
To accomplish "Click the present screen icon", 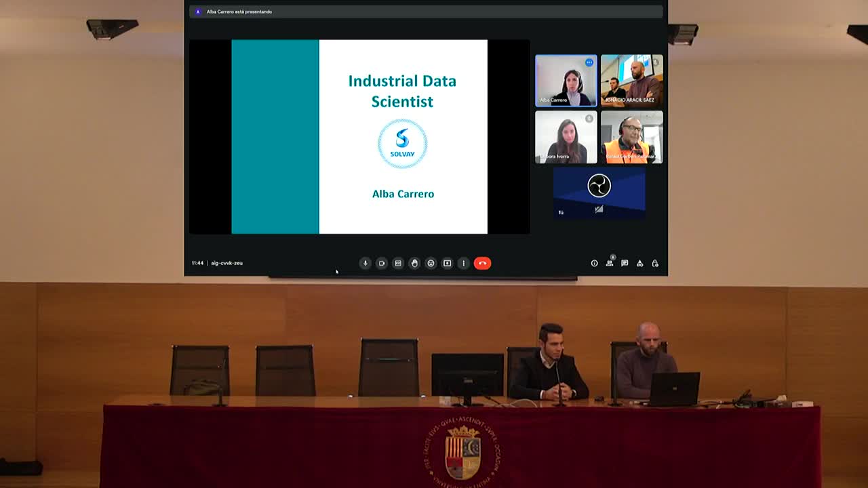I will 447,263.
